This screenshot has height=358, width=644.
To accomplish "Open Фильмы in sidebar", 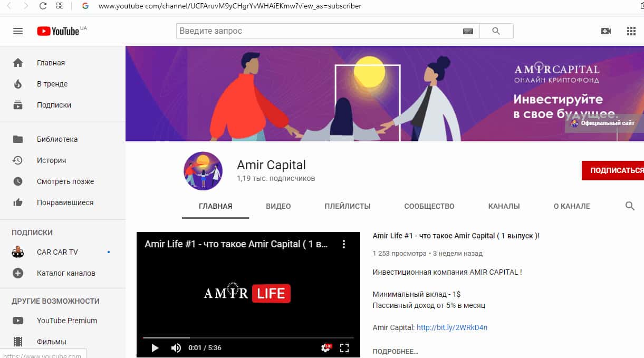I will [x=63, y=342].
